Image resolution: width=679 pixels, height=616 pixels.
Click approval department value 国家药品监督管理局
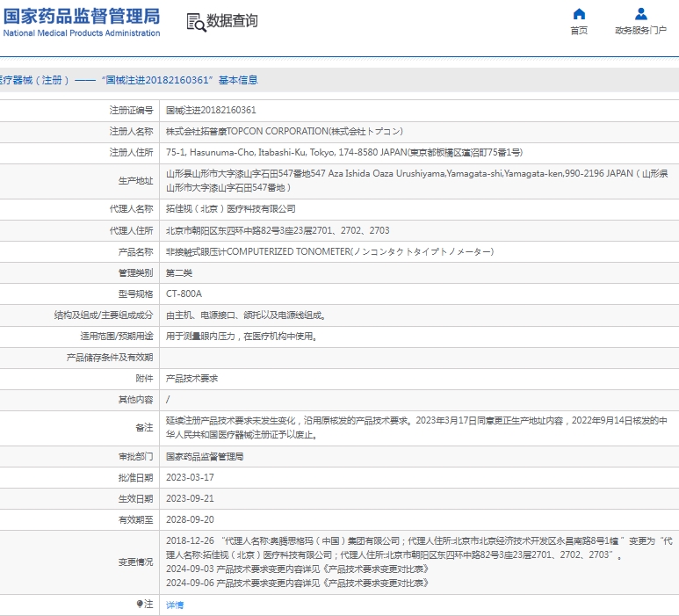pos(205,457)
